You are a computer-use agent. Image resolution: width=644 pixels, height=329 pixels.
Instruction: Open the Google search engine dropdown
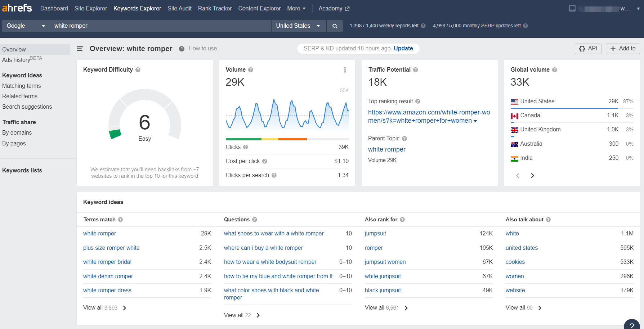coord(26,26)
